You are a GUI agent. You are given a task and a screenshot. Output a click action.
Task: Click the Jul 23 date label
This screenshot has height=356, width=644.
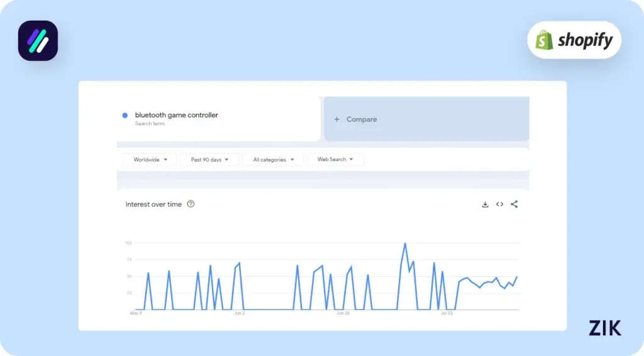447,313
